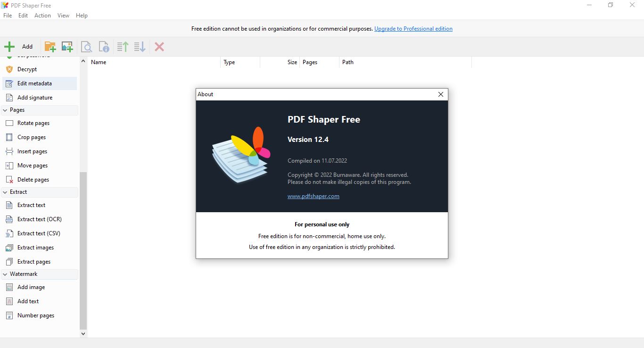
Task: Sort file list by Size column
Action: click(x=280, y=62)
